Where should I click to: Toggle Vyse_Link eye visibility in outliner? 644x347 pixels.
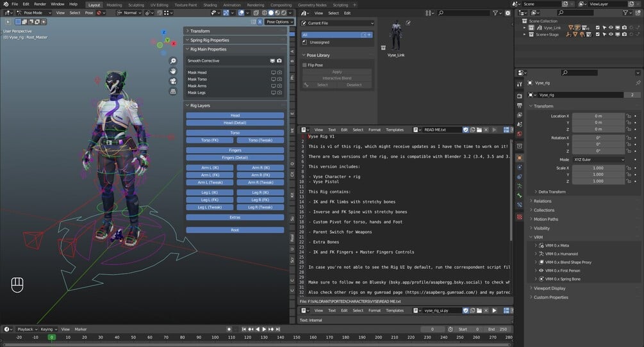point(611,28)
